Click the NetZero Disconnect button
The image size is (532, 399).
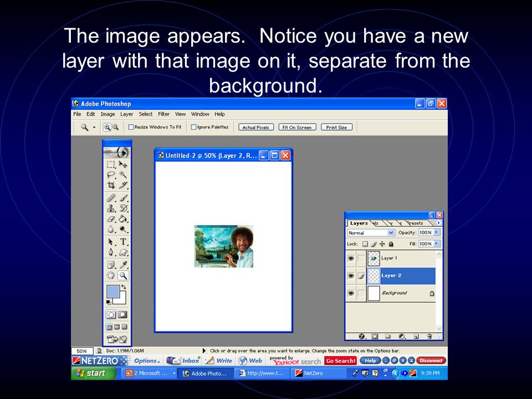(x=431, y=361)
